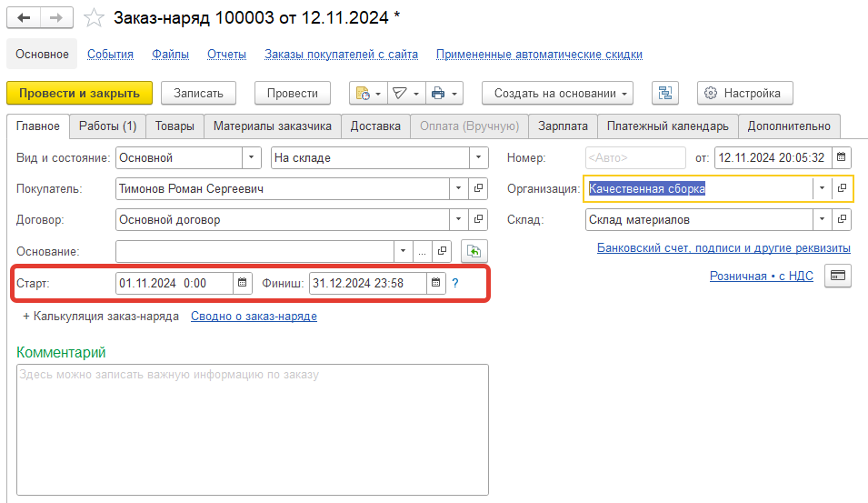Click Договор field Основной договор

click(283, 219)
